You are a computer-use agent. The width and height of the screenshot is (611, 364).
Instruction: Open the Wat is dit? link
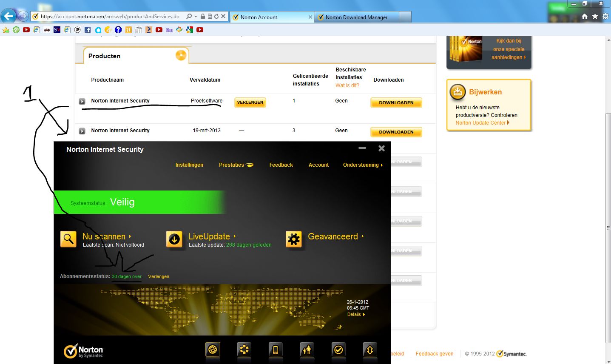point(347,85)
